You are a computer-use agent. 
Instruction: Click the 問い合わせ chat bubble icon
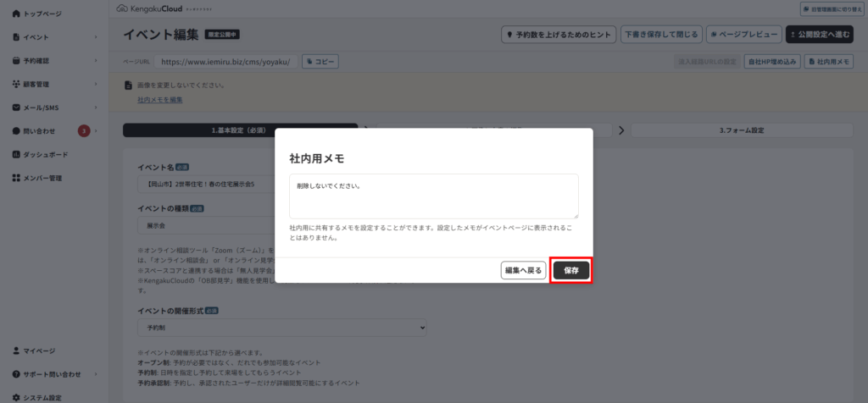[16, 131]
